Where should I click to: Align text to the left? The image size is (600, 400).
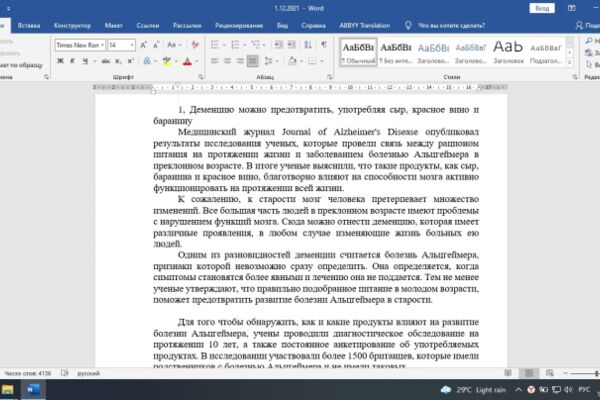215,61
